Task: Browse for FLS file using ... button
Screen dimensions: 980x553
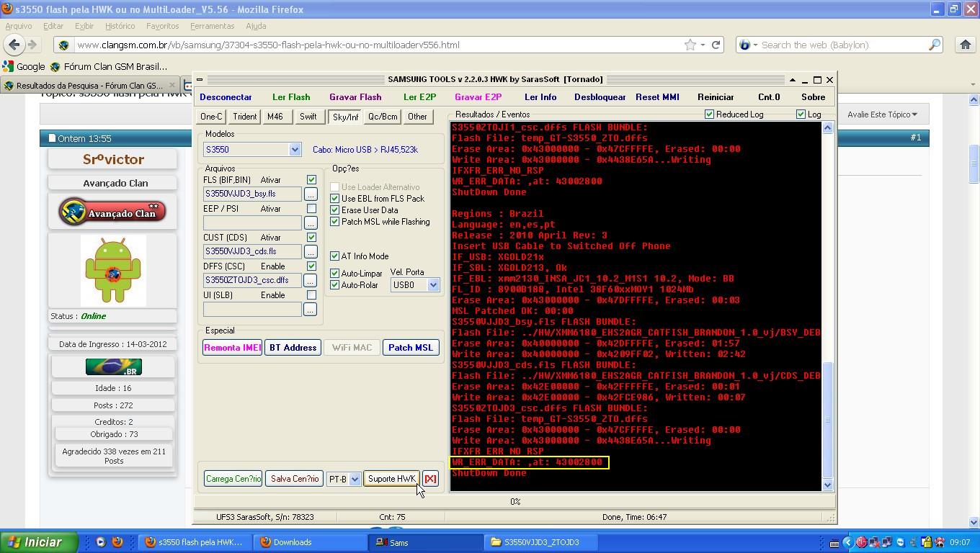Action: click(x=311, y=194)
